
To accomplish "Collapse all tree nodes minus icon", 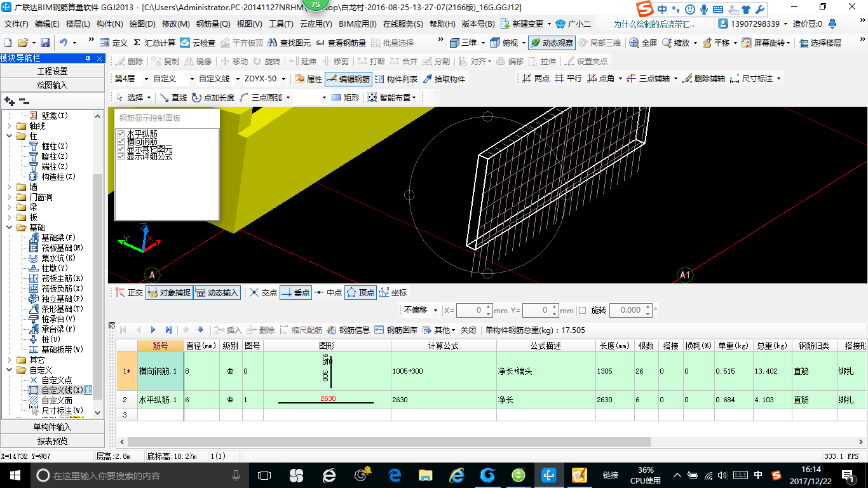I will (x=24, y=101).
